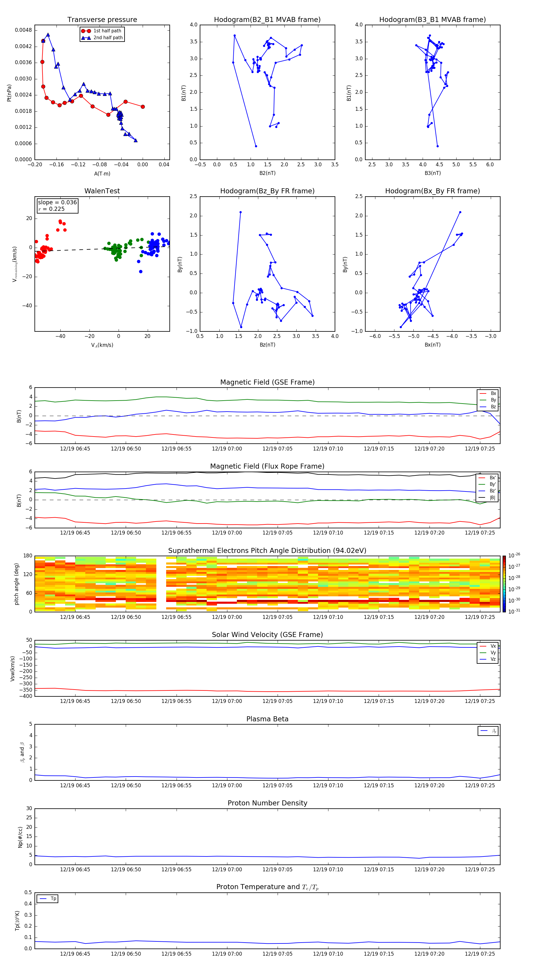Click 'Bz(nT)' x-axis label
Image resolution: width=535 pixels, height=980 pixels.
click(x=267, y=345)
